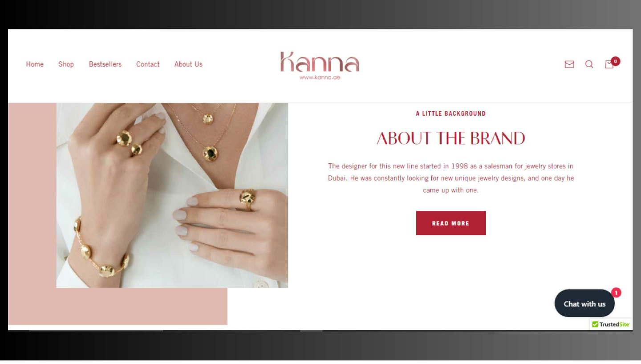Click the search magnifier icon
Screen dimensions: 641x364
tap(589, 64)
